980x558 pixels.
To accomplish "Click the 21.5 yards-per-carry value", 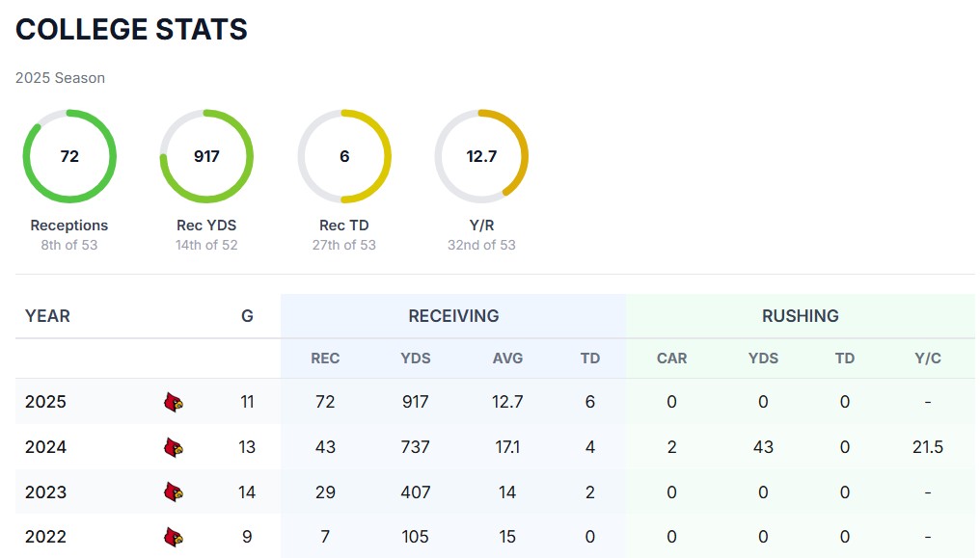I will pos(927,447).
